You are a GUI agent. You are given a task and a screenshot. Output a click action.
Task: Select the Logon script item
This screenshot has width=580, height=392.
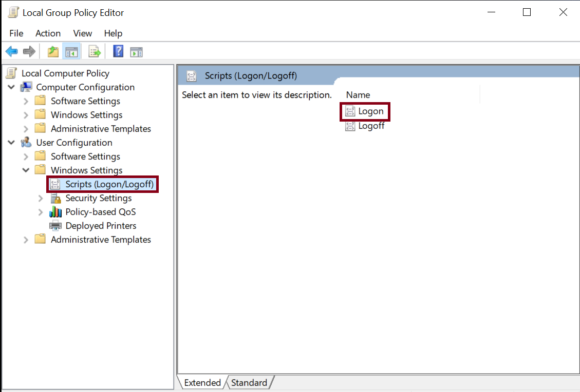coord(370,111)
